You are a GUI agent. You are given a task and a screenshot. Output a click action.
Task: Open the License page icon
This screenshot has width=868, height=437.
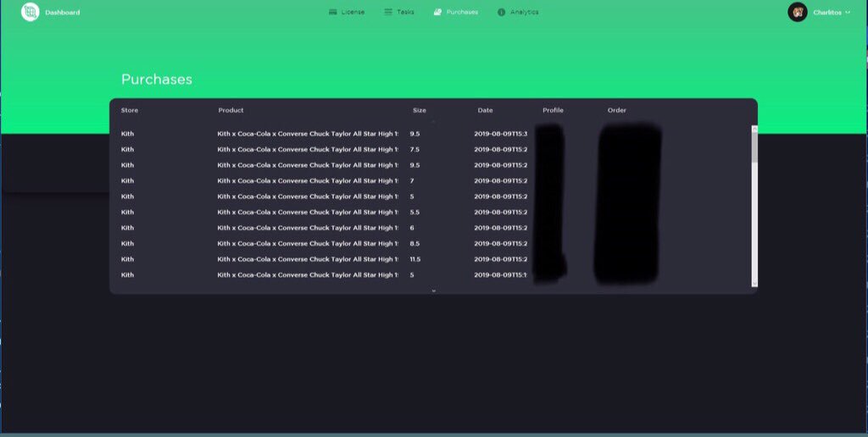[332, 12]
